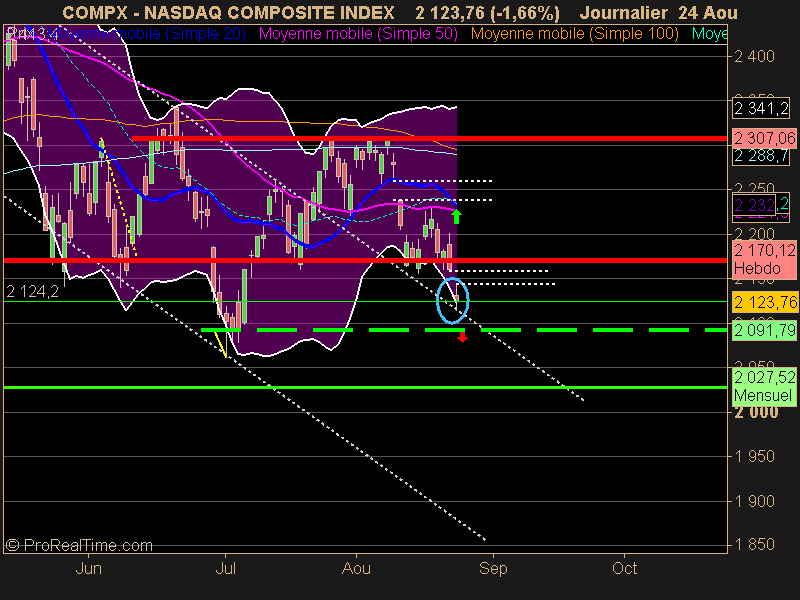
Task: Click the Oct month label
Action: [624, 568]
